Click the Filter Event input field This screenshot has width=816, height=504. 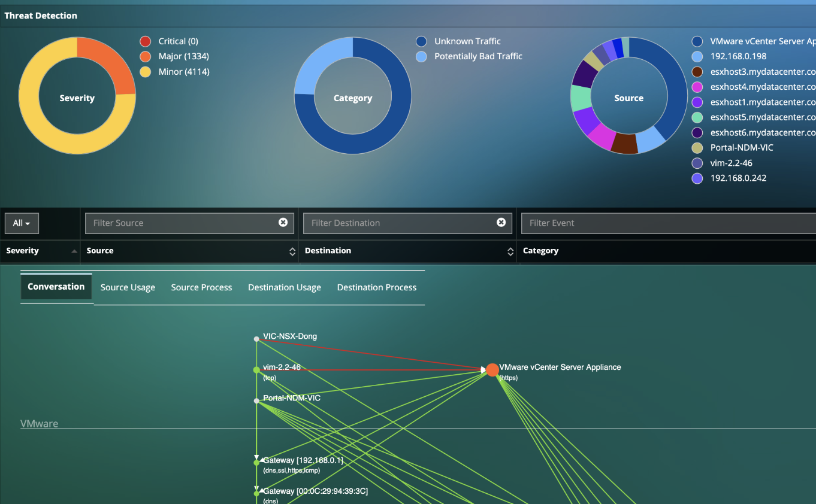pyautogui.click(x=668, y=223)
